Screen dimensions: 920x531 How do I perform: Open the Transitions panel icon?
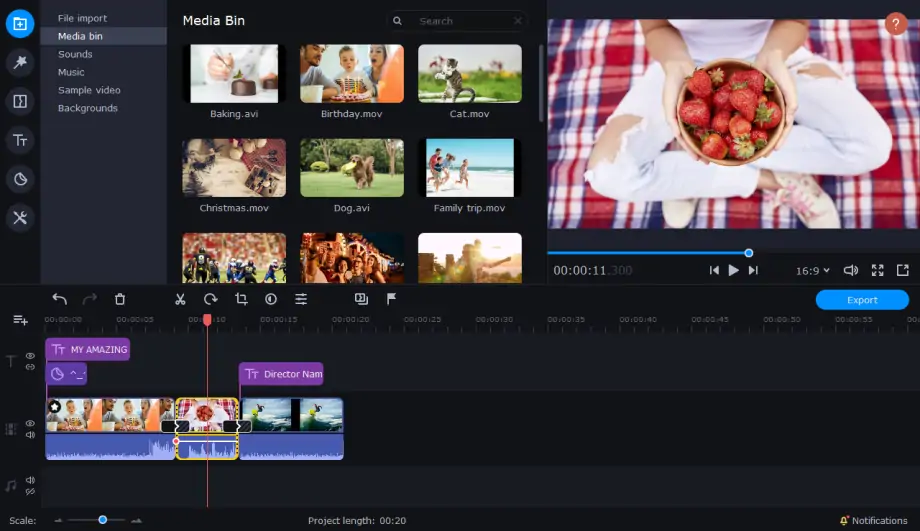pos(20,101)
